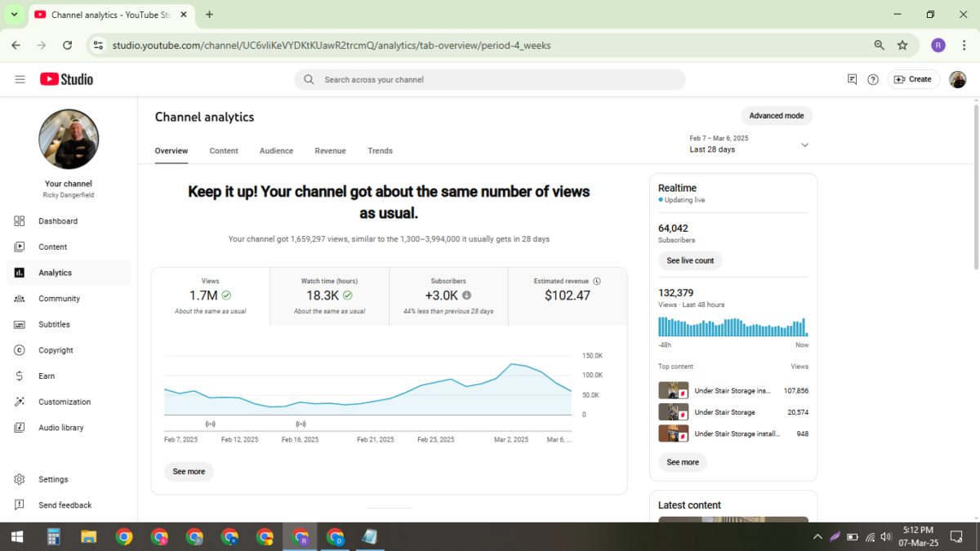Click See more in Realtime panel
This screenshot has width=980, height=551.
pyautogui.click(x=683, y=462)
